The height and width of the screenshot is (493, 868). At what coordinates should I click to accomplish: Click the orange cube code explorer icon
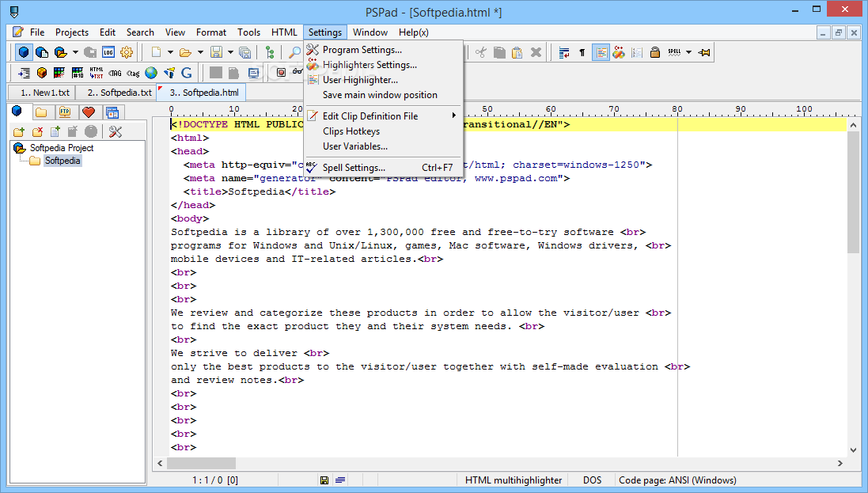(x=41, y=73)
